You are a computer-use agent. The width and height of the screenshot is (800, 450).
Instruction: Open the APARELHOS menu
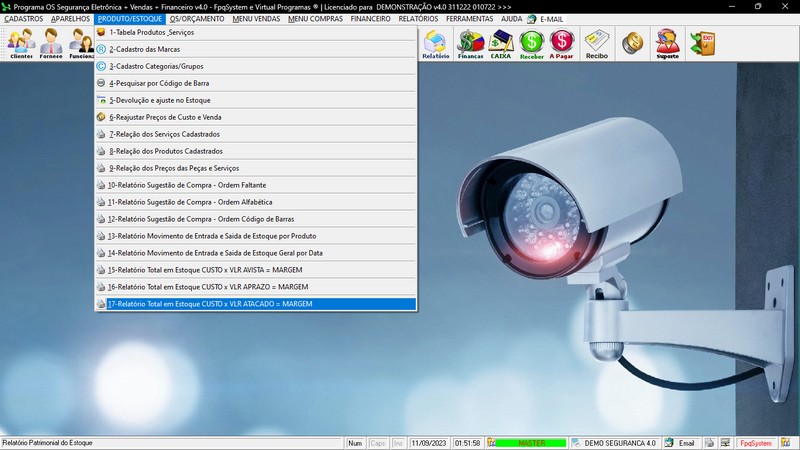[x=70, y=19]
